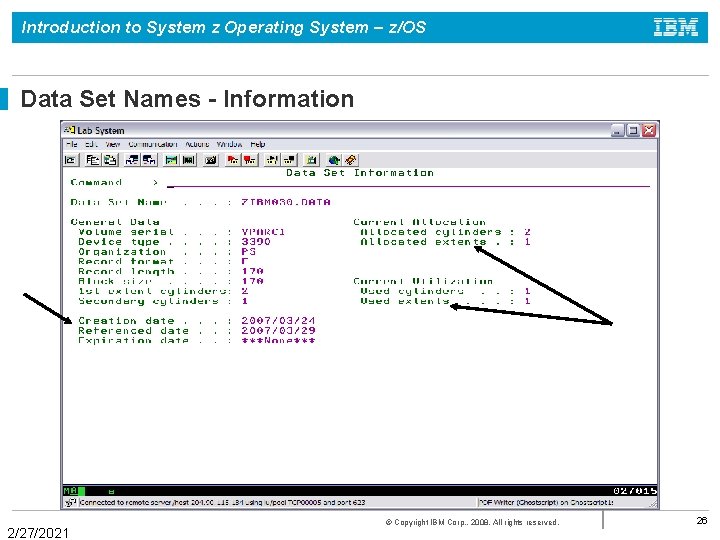
Task: Open the View menu
Action: tap(112, 144)
